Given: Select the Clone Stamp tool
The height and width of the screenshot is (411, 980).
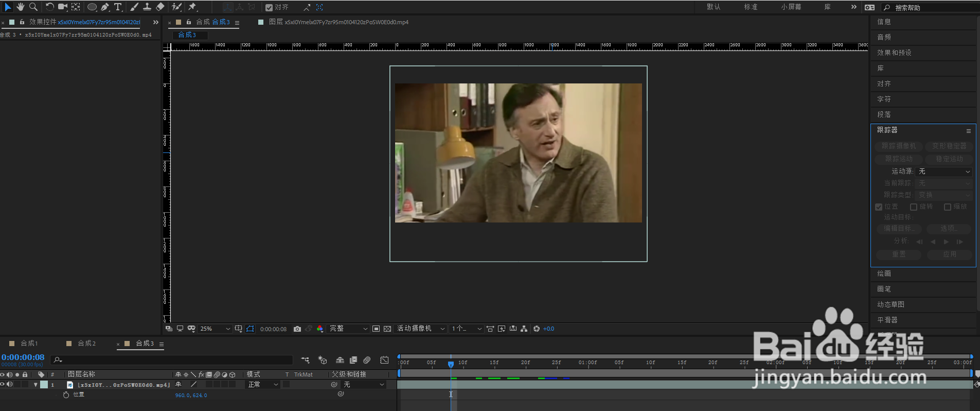Looking at the screenshot, I should (147, 7).
